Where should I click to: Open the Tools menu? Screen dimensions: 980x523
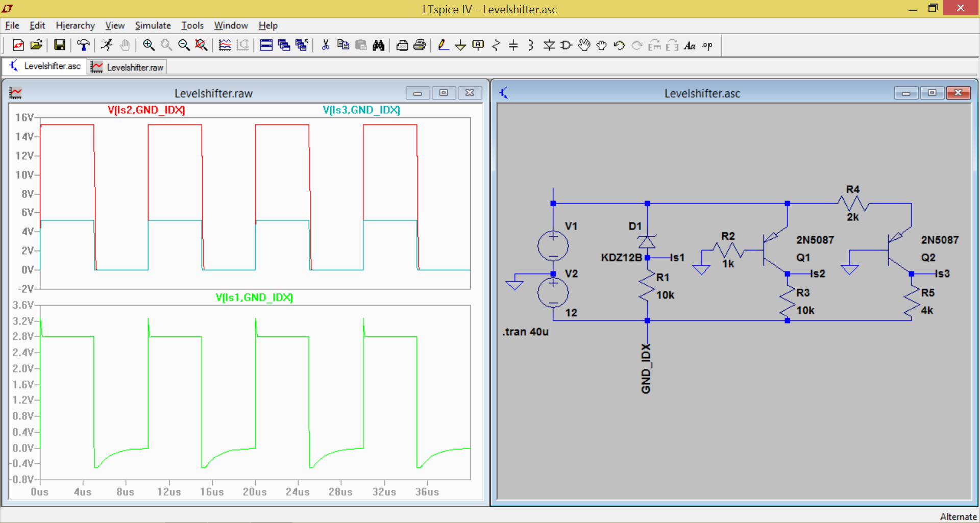[x=192, y=26]
